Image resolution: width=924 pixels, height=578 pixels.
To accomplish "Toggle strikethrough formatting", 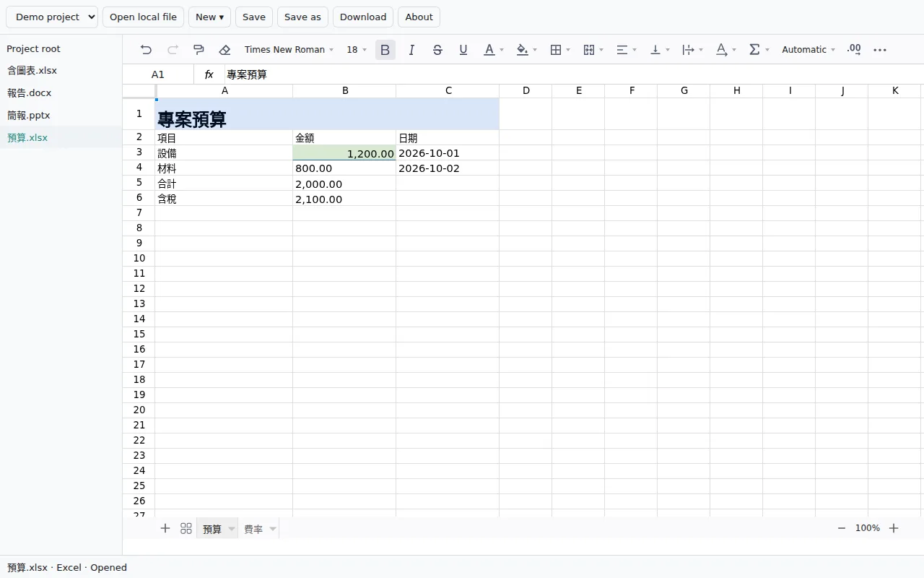I will tap(437, 50).
